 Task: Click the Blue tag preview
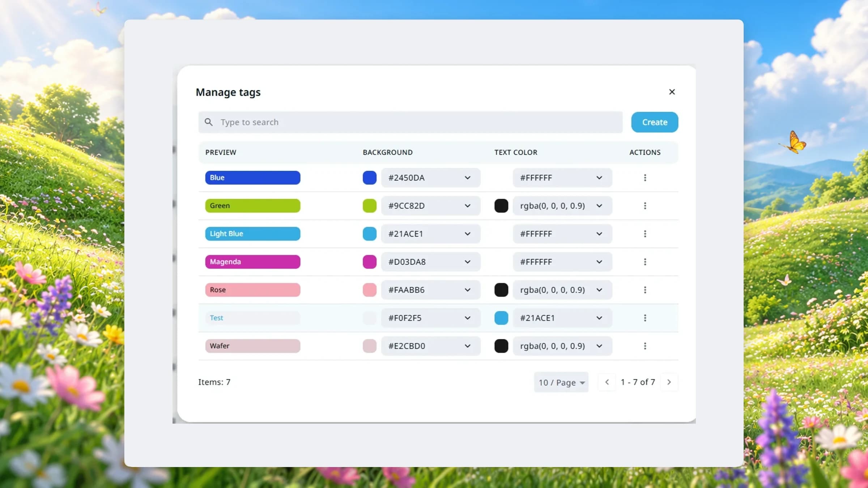pos(252,177)
